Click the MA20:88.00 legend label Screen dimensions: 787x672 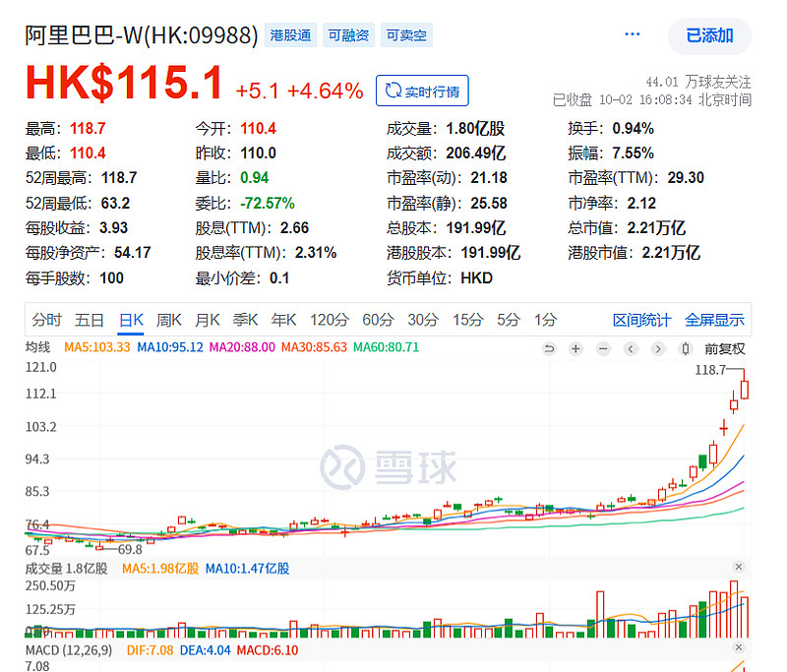point(242,347)
